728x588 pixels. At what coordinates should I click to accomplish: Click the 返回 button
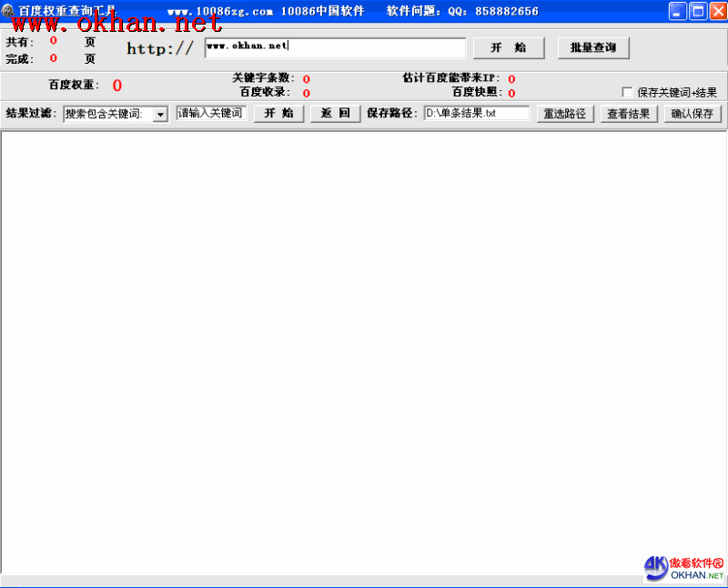[x=335, y=114]
